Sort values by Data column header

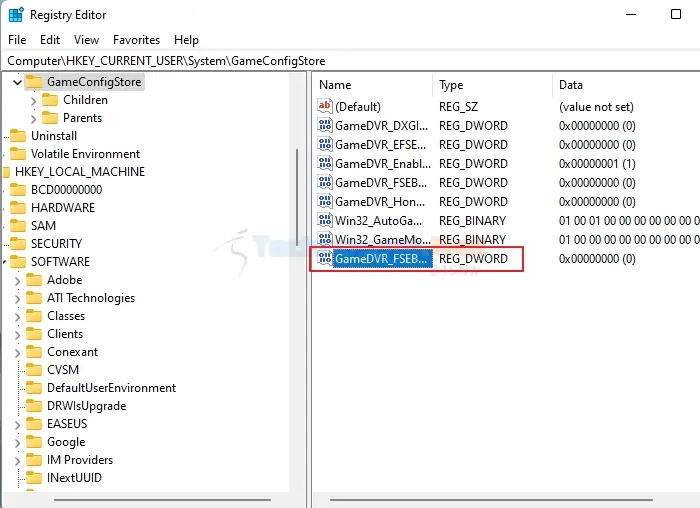pos(626,85)
